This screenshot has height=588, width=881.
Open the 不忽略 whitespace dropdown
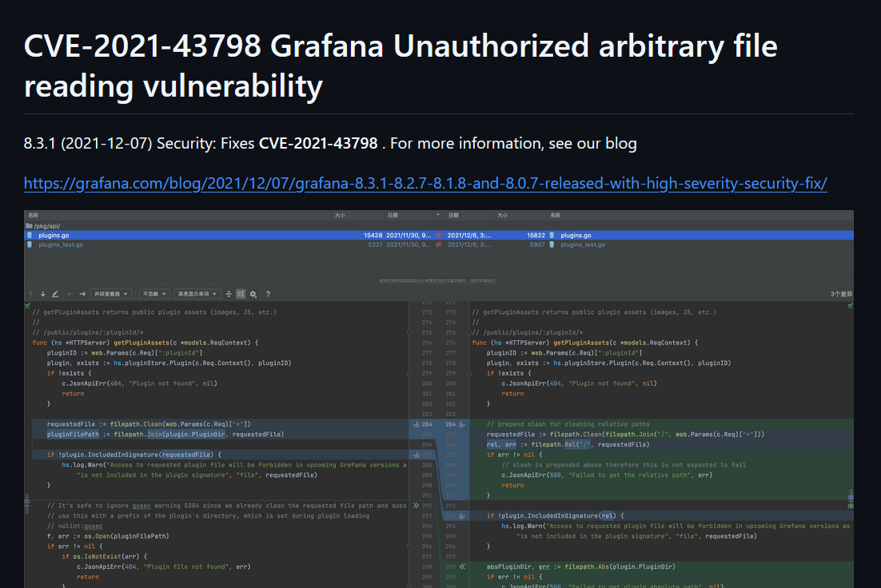click(x=154, y=294)
